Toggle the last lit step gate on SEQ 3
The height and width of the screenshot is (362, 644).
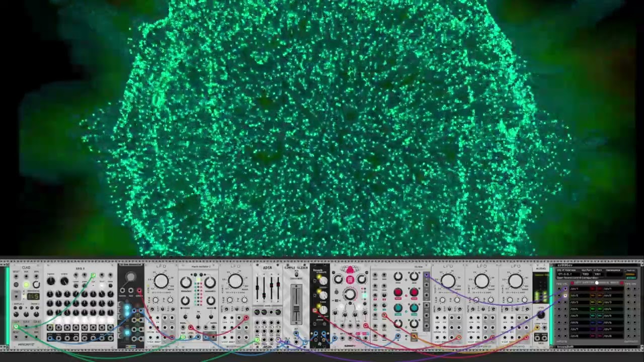coord(110,320)
